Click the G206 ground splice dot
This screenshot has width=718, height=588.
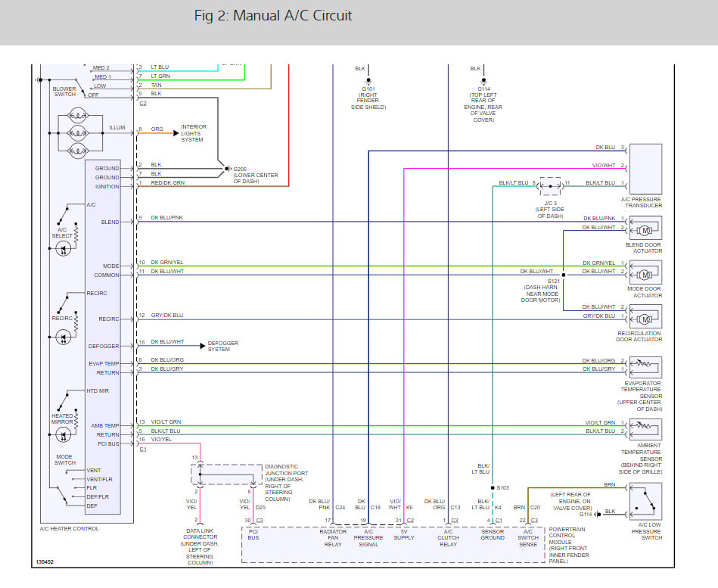point(227,169)
